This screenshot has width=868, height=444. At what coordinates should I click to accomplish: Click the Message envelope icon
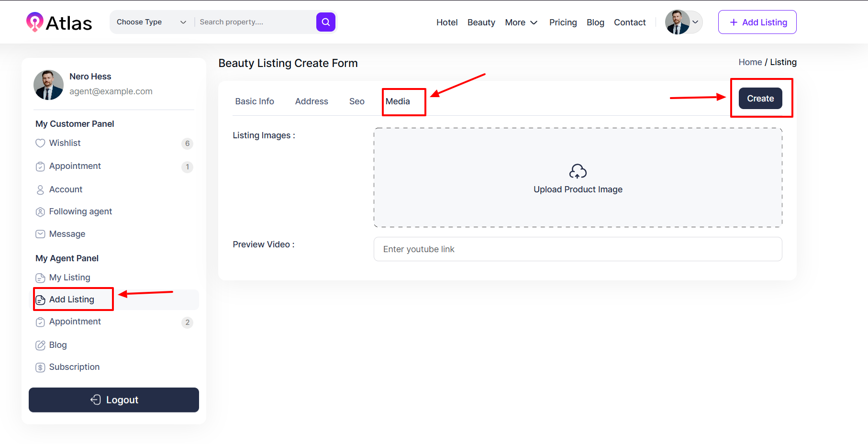[40, 234]
